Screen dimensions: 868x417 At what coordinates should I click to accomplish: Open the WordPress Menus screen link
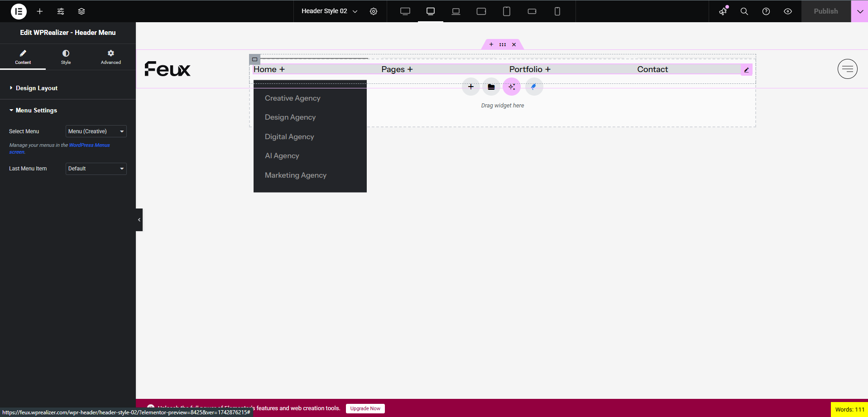pos(89,145)
